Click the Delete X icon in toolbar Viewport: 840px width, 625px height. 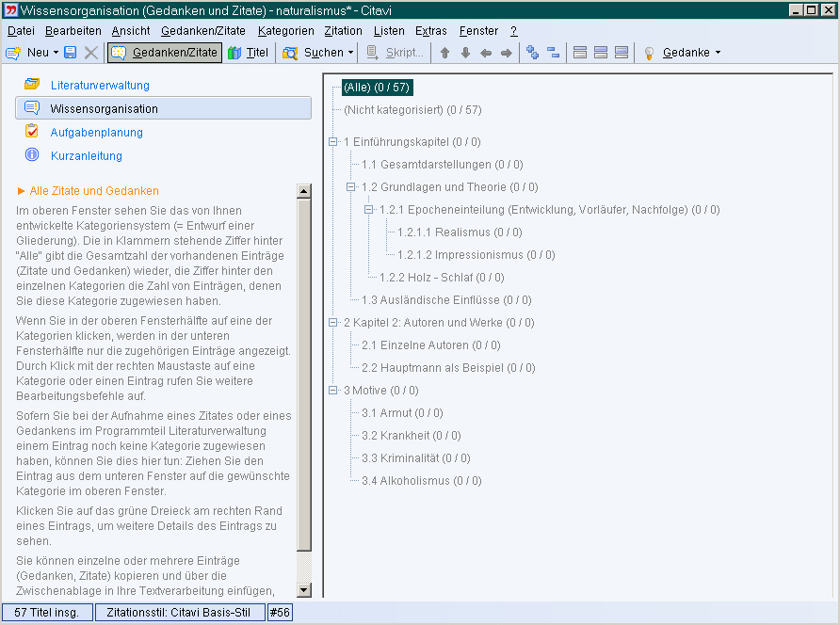90,53
